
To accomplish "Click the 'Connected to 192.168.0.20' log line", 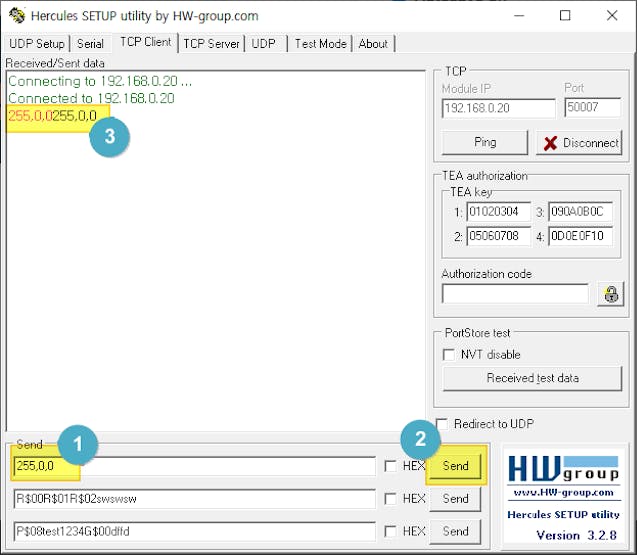I will (x=91, y=98).
